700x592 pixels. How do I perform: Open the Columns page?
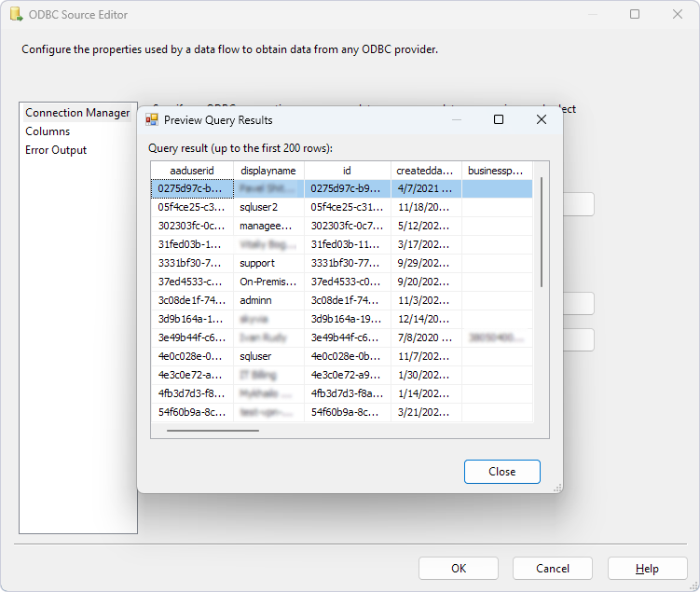point(48,131)
